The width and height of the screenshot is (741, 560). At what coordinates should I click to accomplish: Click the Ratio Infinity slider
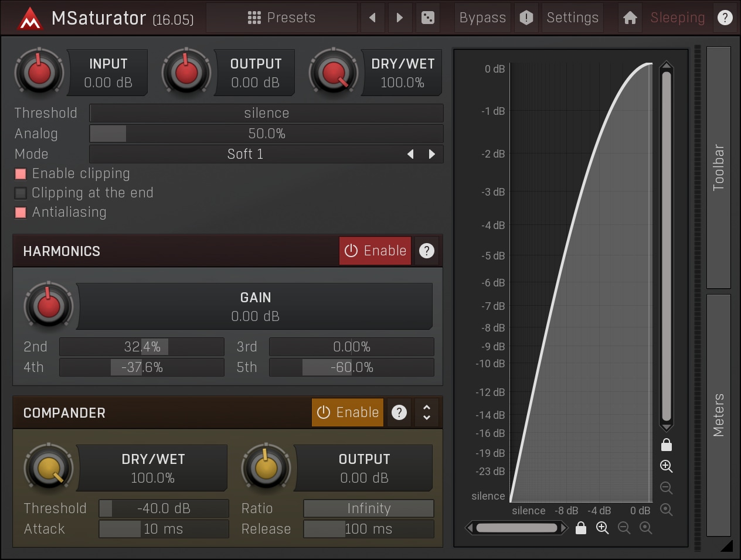[x=369, y=508]
